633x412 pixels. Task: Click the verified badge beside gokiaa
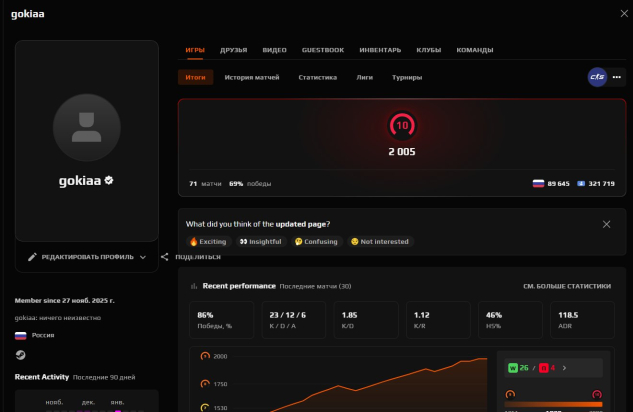point(109,181)
